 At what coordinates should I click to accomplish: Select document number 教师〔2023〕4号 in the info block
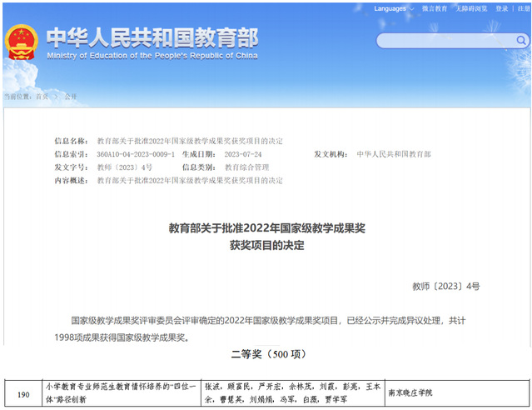125,167
